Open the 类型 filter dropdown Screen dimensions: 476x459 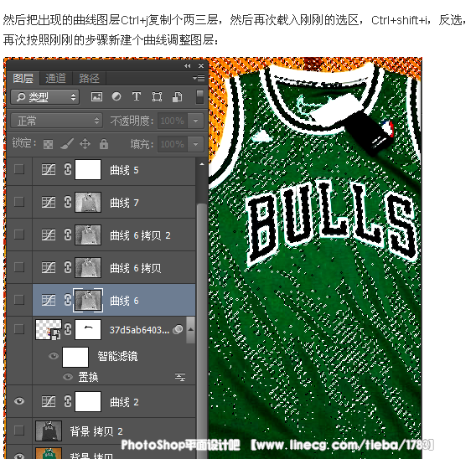pos(45,97)
